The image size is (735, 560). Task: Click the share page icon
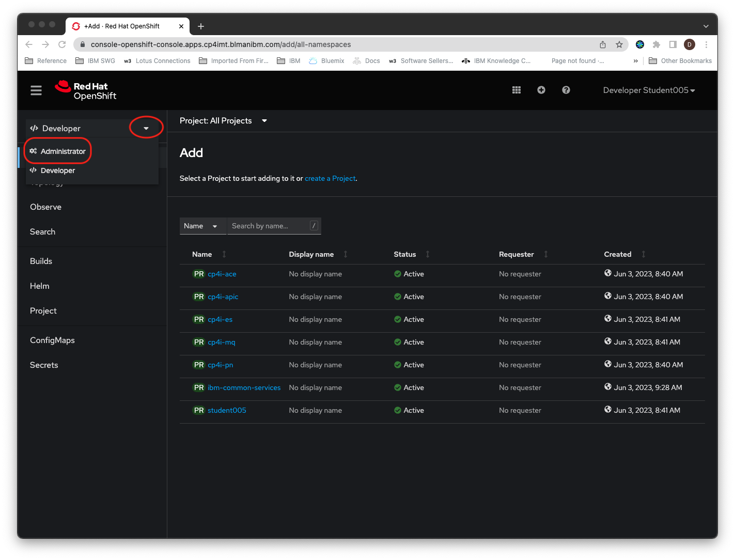pyautogui.click(x=603, y=44)
